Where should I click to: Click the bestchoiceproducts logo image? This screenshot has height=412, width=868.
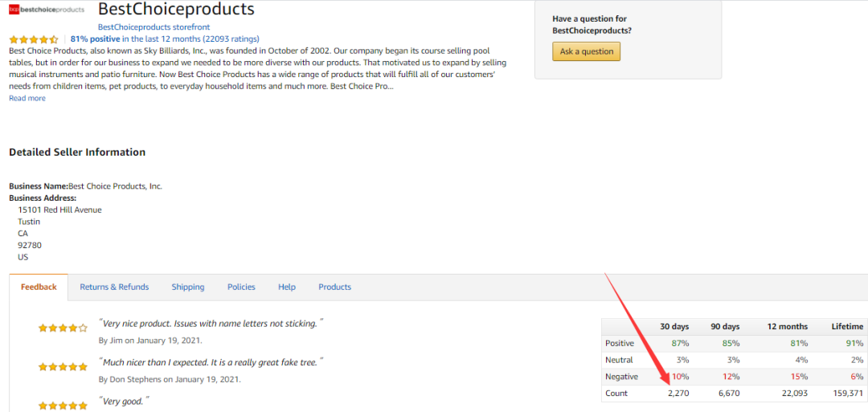47,10
